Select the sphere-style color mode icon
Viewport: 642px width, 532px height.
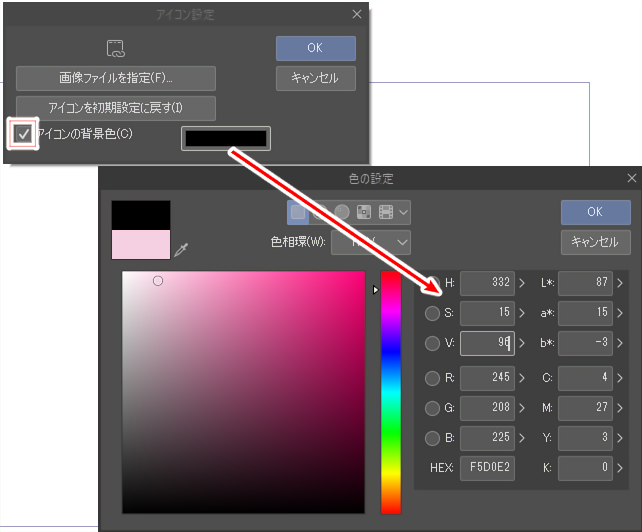tap(342, 212)
